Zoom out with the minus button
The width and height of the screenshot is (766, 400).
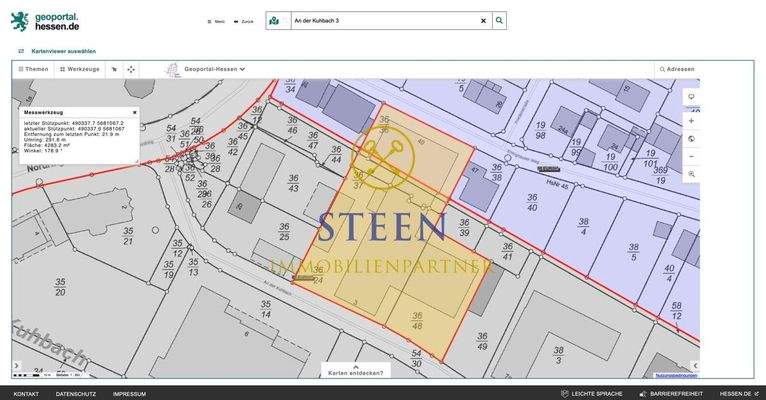(690, 156)
